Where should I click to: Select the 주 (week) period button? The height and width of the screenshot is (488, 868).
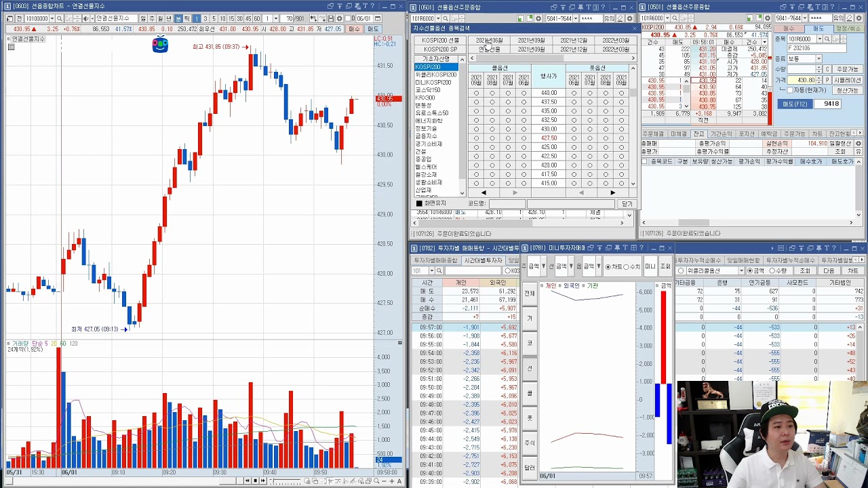point(152,18)
